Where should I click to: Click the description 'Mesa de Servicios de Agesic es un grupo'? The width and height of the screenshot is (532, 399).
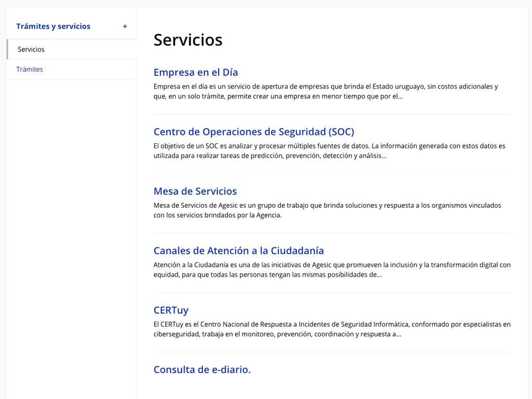327,210
